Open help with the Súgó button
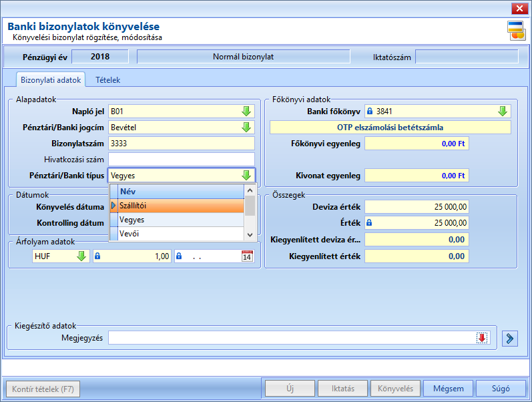532x402 pixels. [x=501, y=389]
